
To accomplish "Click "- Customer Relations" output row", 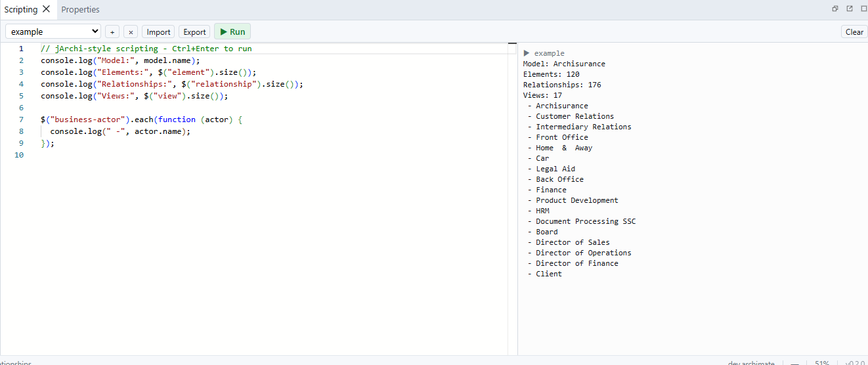I will click(571, 116).
